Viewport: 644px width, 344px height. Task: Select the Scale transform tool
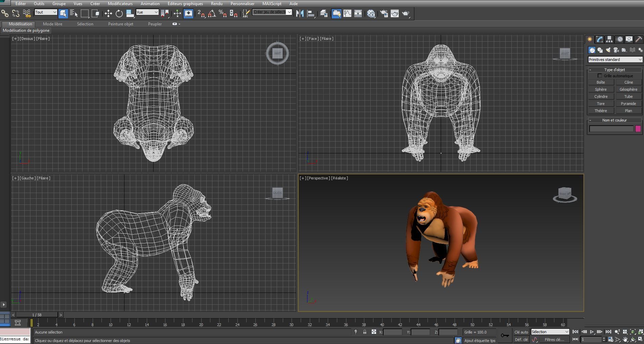pos(130,14)
